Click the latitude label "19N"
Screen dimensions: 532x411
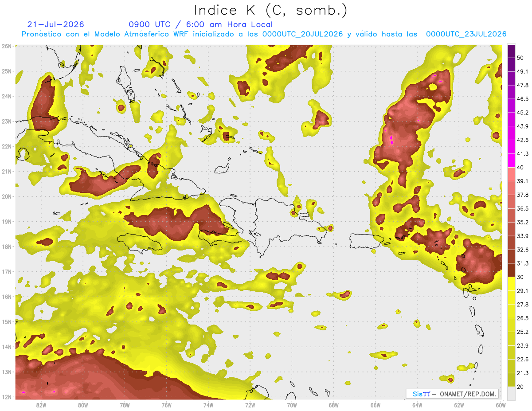pyautogui.click(x=6, y=222)
